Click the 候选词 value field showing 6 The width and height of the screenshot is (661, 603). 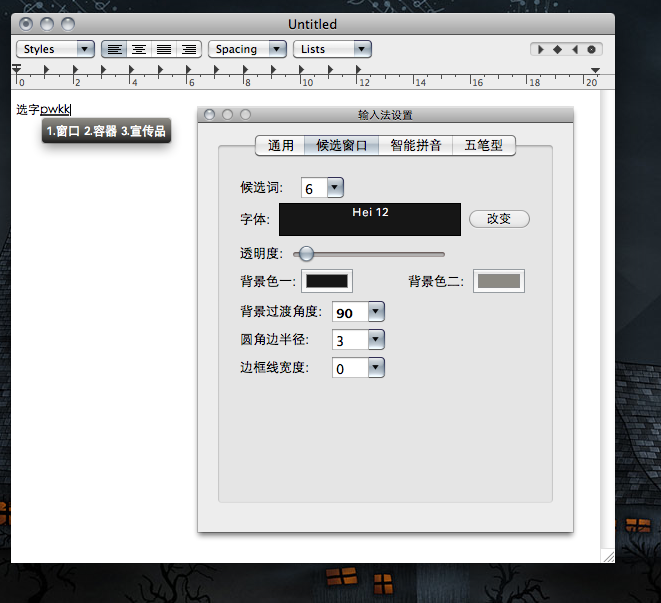(x=314, y=188)
